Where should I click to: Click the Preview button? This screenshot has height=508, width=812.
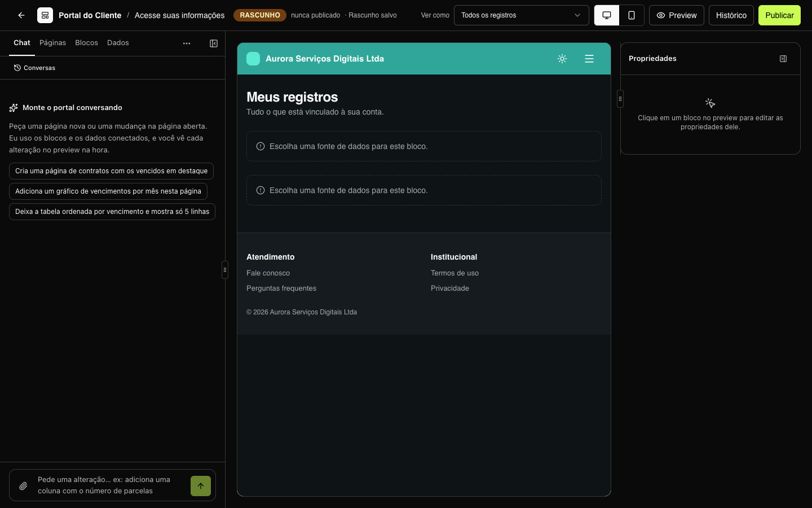677,15
